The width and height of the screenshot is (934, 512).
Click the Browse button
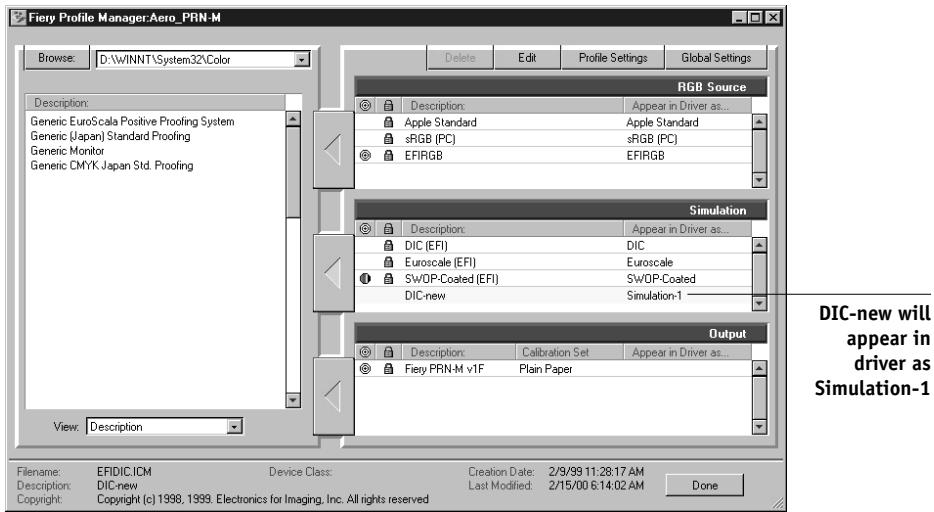(x=57, y=58)
